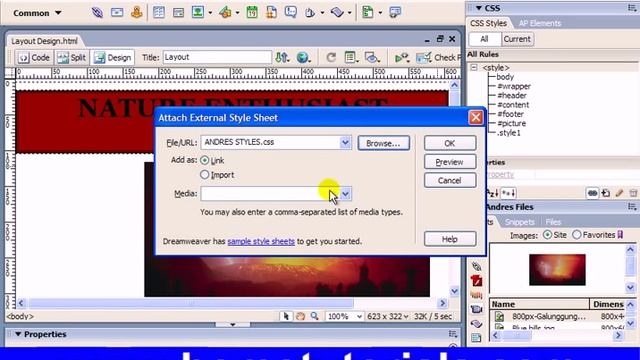
Task: Open CSS panel options menu
Action: coord(632,8)
